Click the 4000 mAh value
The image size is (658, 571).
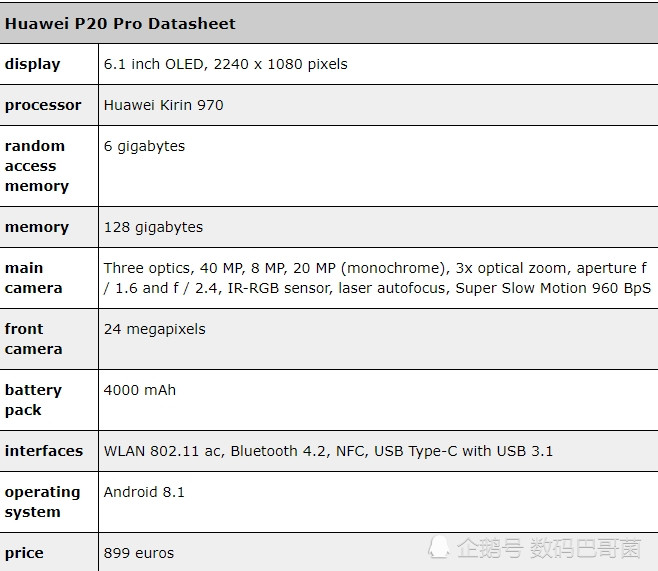coord(140,390)
